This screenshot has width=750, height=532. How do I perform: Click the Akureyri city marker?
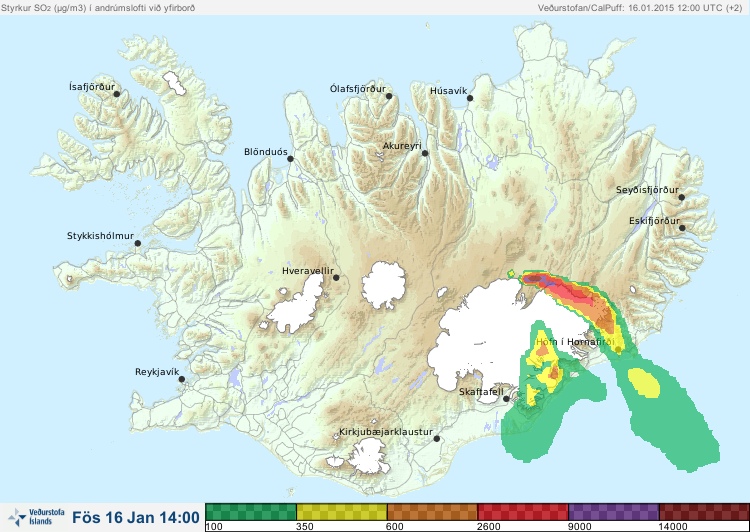pos(425,153)
